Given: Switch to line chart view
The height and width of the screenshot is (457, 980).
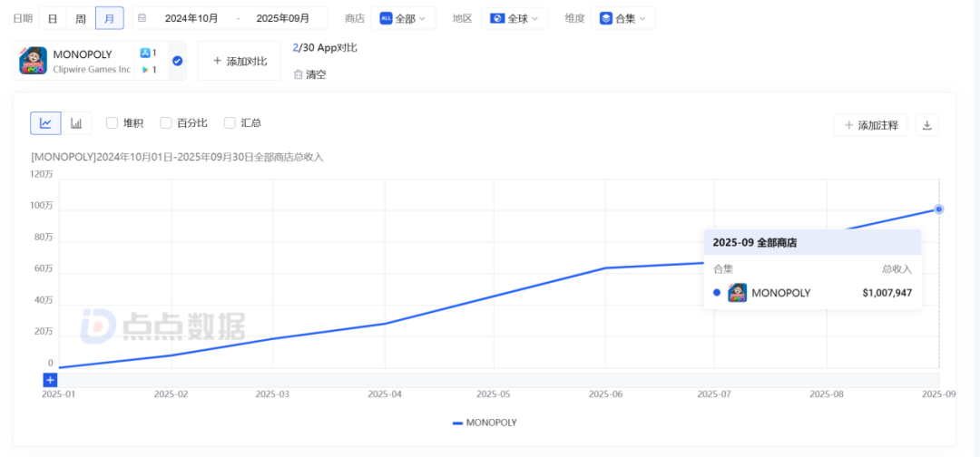Looking at the screenshot, I should (45, 123).
